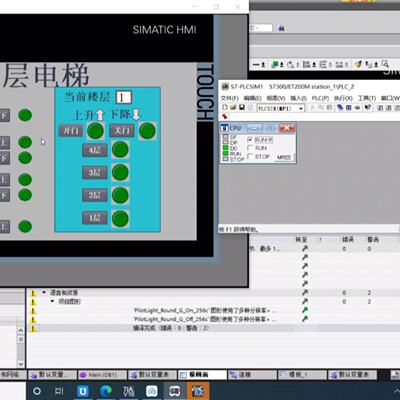This screenshot has height=400, width=400.
Task: Click the green lamp beside 4层 button
Action: [120, 150]
